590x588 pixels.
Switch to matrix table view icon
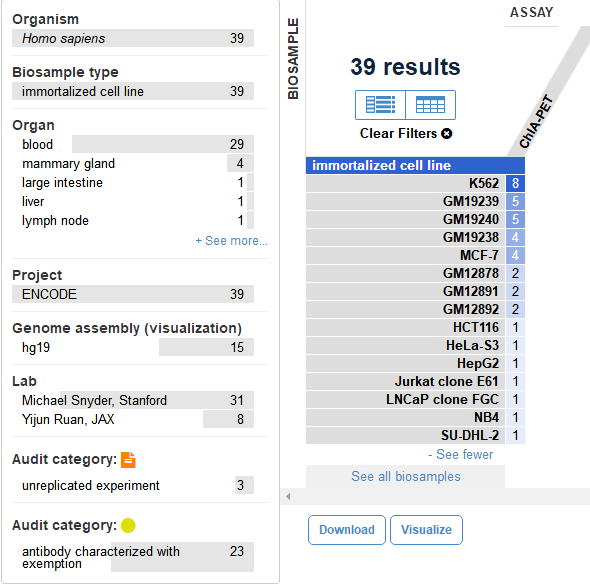(430, 105)
